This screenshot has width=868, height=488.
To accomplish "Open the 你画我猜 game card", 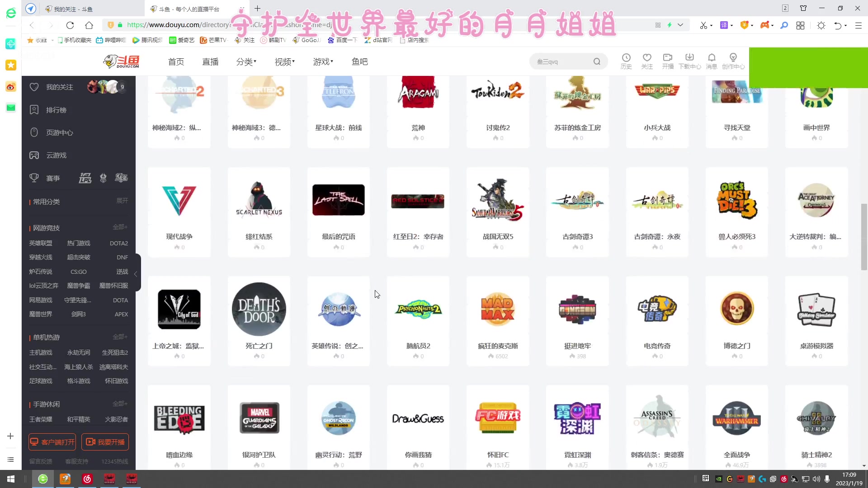I will click(418, 427).
